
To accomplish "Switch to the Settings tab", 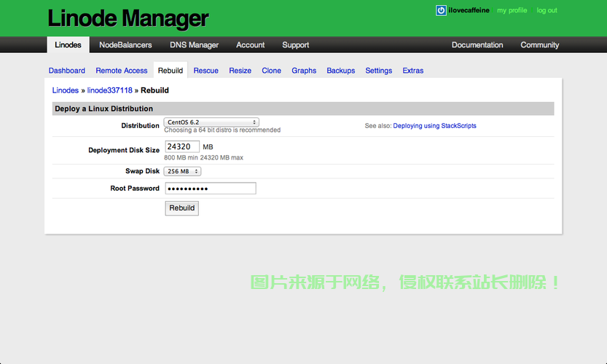I will click(x=379, y=71).
